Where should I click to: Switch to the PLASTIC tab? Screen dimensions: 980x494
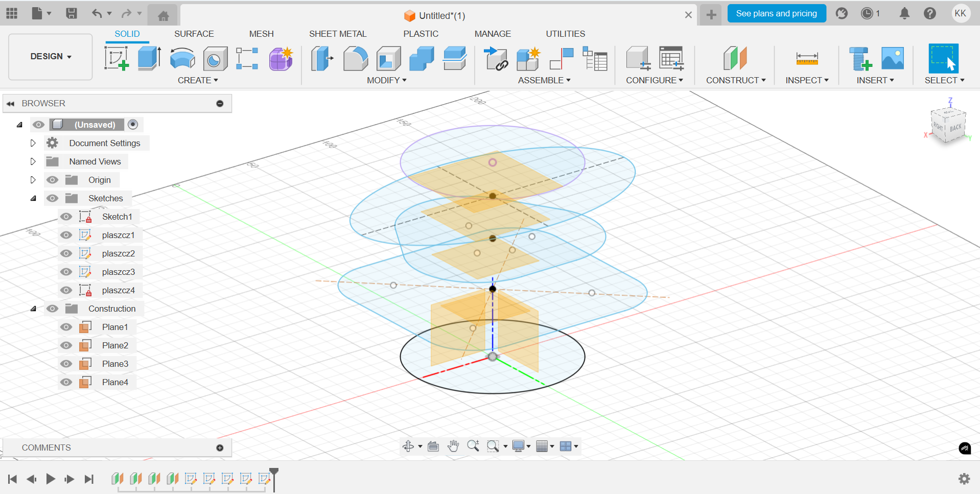[421, 34]
